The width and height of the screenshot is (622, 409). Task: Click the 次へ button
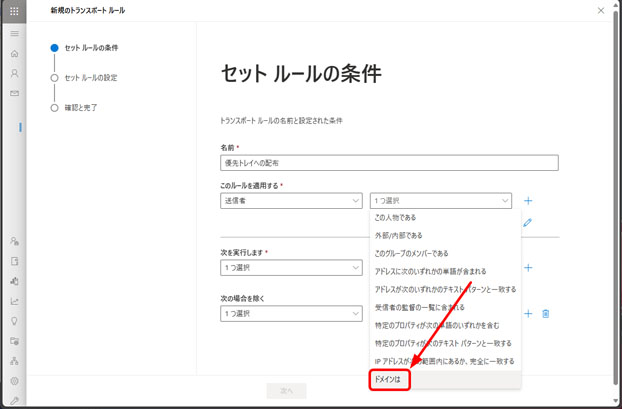click(x=286, y=391)
